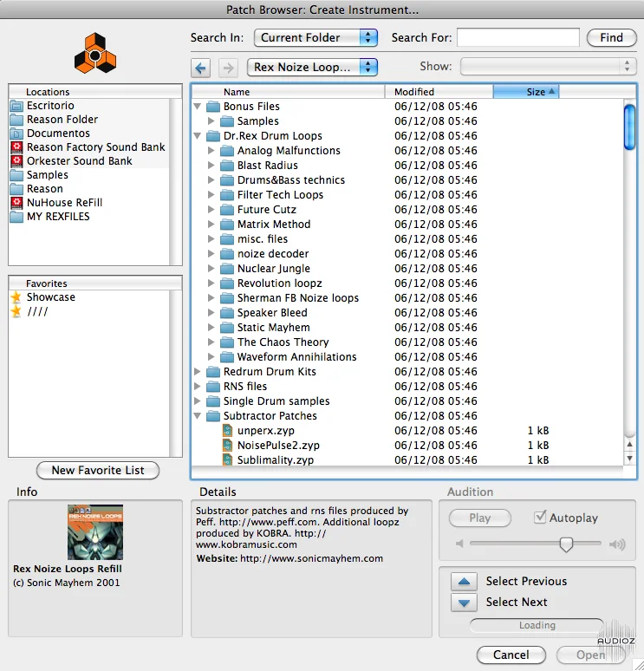
Task: Expand the Redrum Drum Kits folder
Action: pos(198,371)
